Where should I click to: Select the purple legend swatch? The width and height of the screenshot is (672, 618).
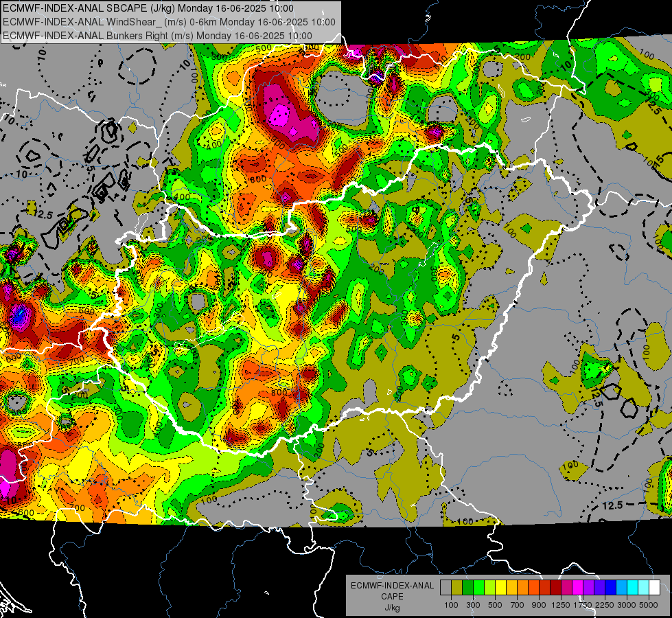tap(589, 588)
